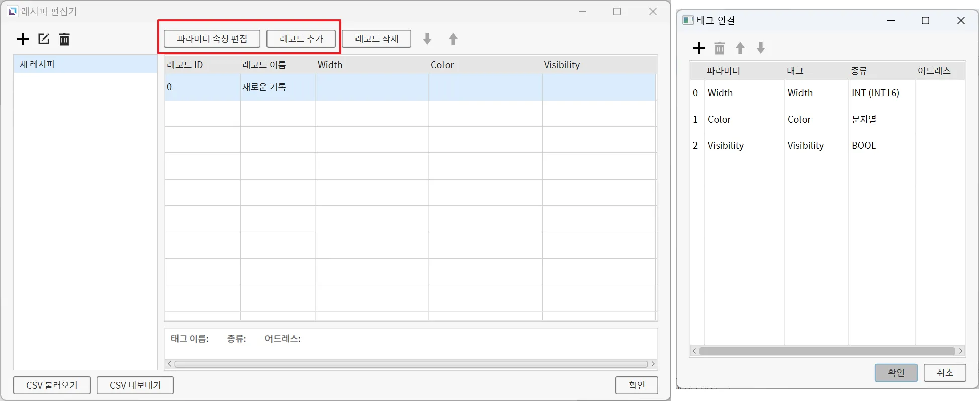The width and height of the screenshot is (980, 401).
Task: Move tag up in 태그 연결 window
Action: (x=740, y=48)
